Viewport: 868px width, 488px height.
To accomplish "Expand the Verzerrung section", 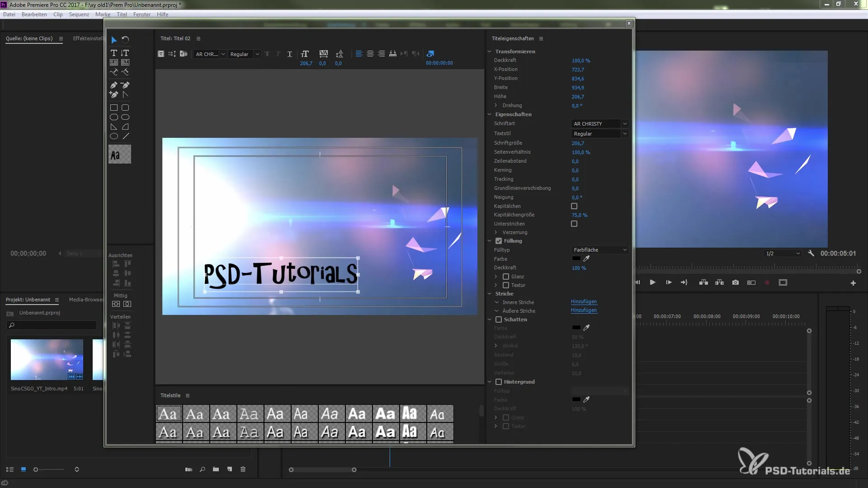I will click(496, 232).
